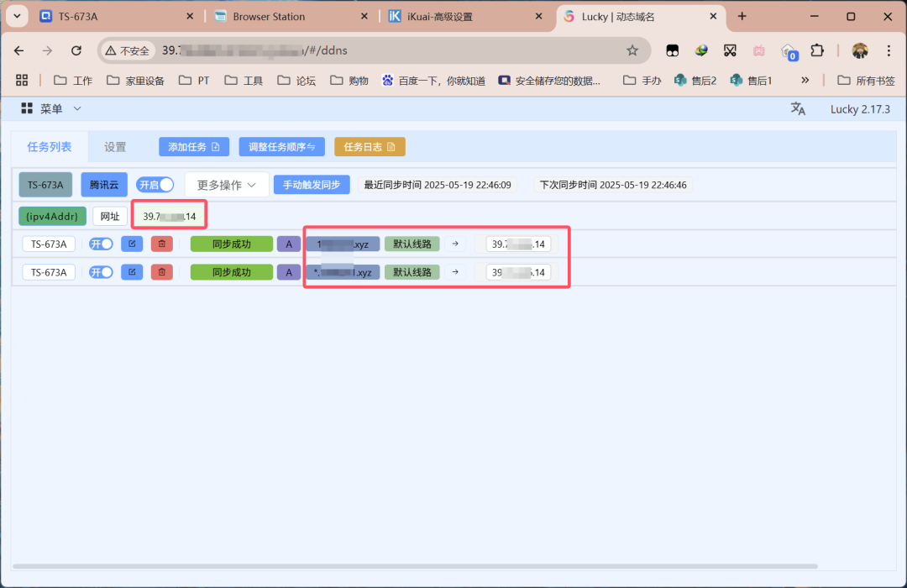Open Chrome three-dot menu
The height and width of the screenshot is (588, 907).
coord(889,50)
